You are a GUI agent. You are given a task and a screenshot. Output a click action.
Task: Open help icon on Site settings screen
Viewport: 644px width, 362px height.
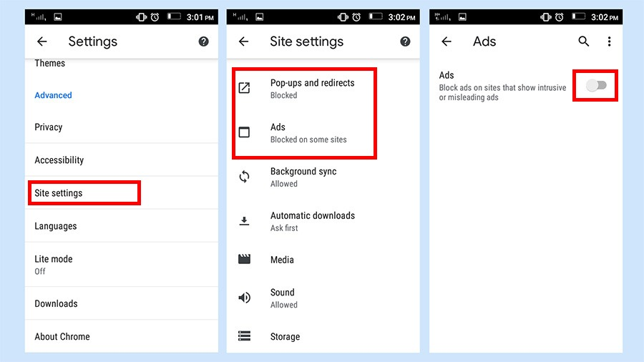tap(405, 41)
